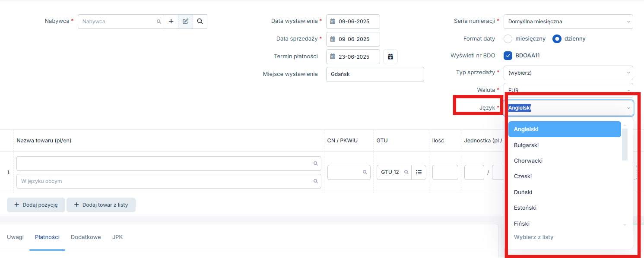Screen dimensions: 644x258
Task: Click the Miejsce wystawienia field with Gdańsk
Action: [x=375, y=74]
